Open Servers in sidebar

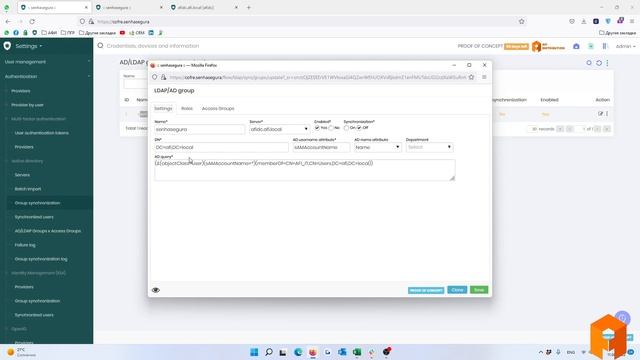point(22,175)
